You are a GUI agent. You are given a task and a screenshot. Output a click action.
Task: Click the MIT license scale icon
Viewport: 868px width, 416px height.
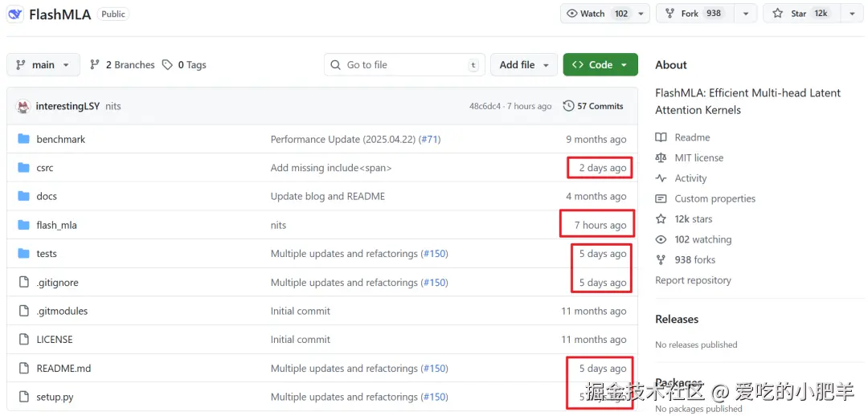tap(661, 158)
